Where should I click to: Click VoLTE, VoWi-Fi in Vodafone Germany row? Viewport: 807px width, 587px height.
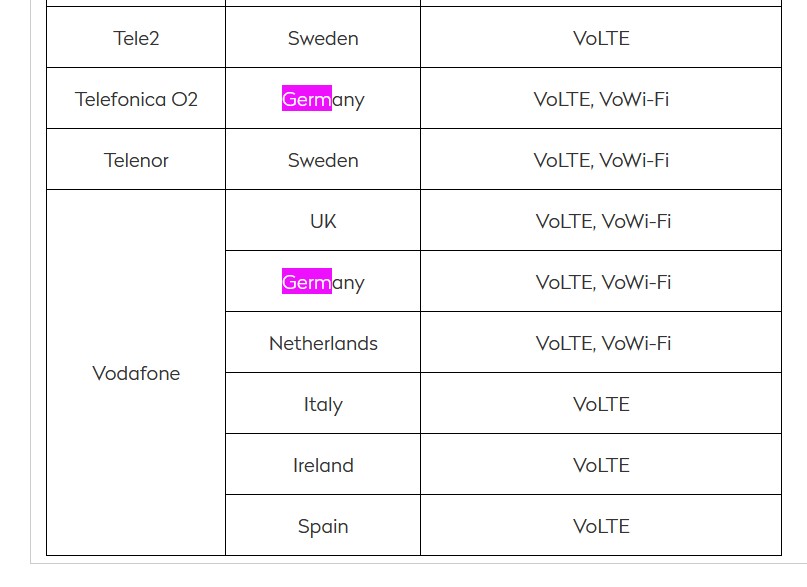pos(601,281)
